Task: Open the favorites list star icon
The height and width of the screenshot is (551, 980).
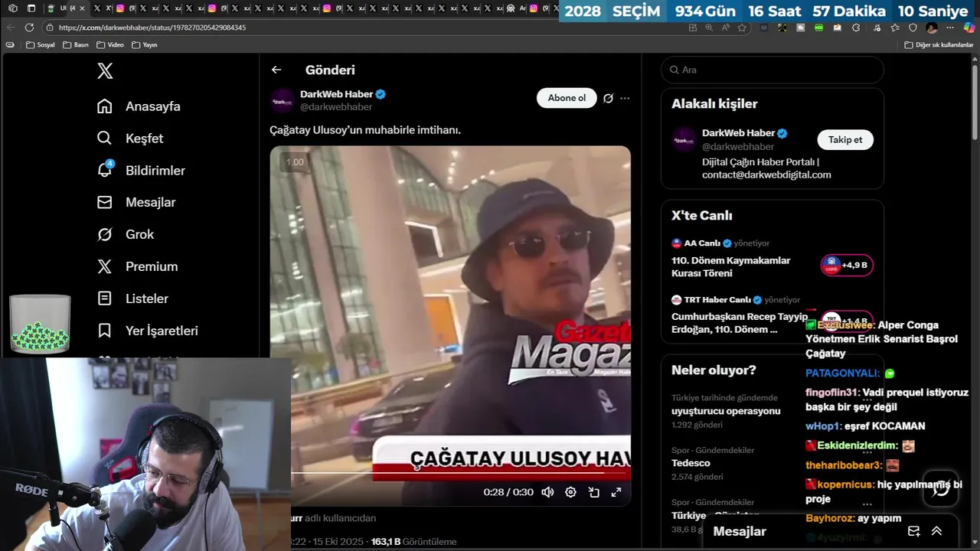Action: (x=895, y=28)
